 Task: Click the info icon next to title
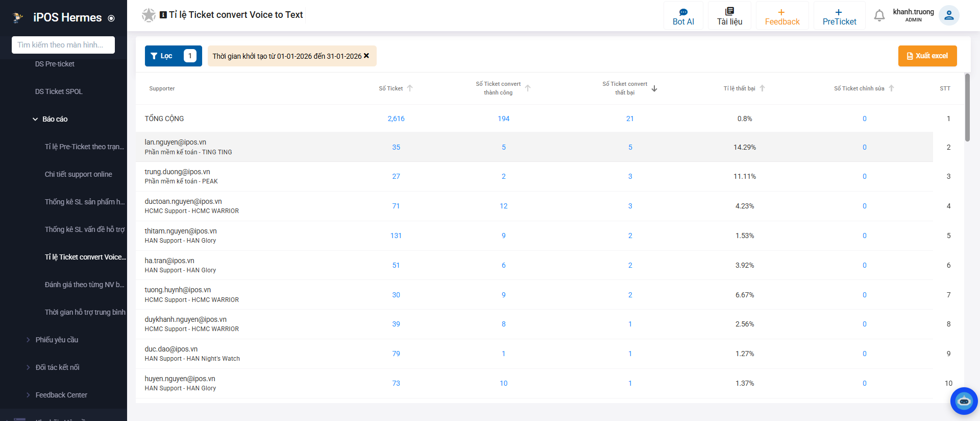click(163, 15)
